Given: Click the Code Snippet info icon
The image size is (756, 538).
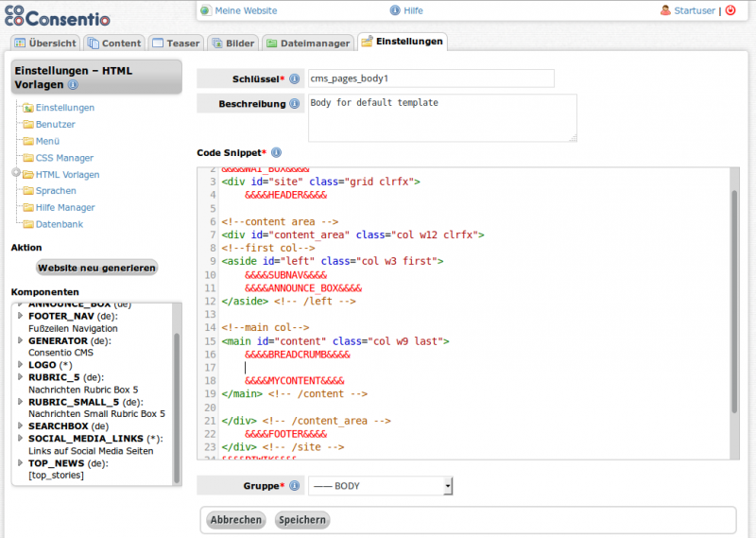Looking at the screenshot, I should 277,152.
